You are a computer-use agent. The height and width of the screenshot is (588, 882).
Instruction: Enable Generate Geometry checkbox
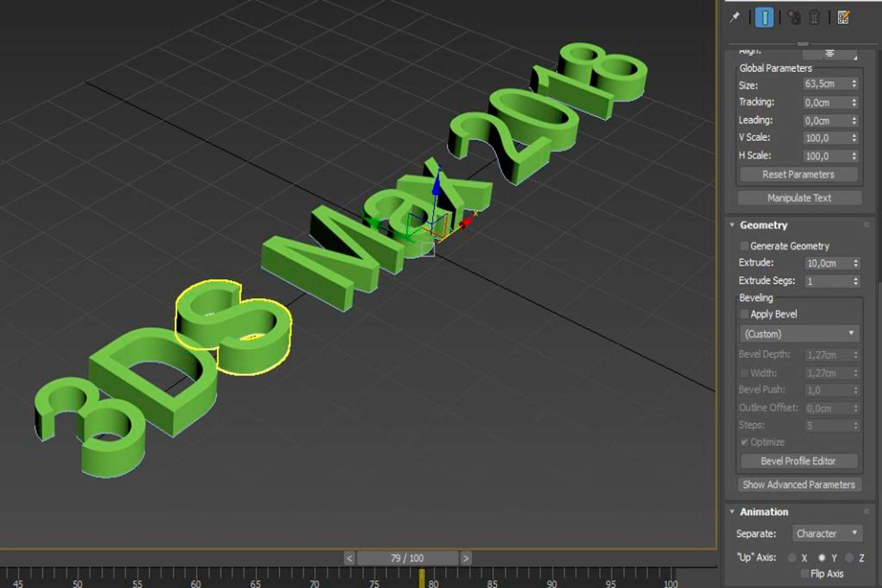pos(744,246)
